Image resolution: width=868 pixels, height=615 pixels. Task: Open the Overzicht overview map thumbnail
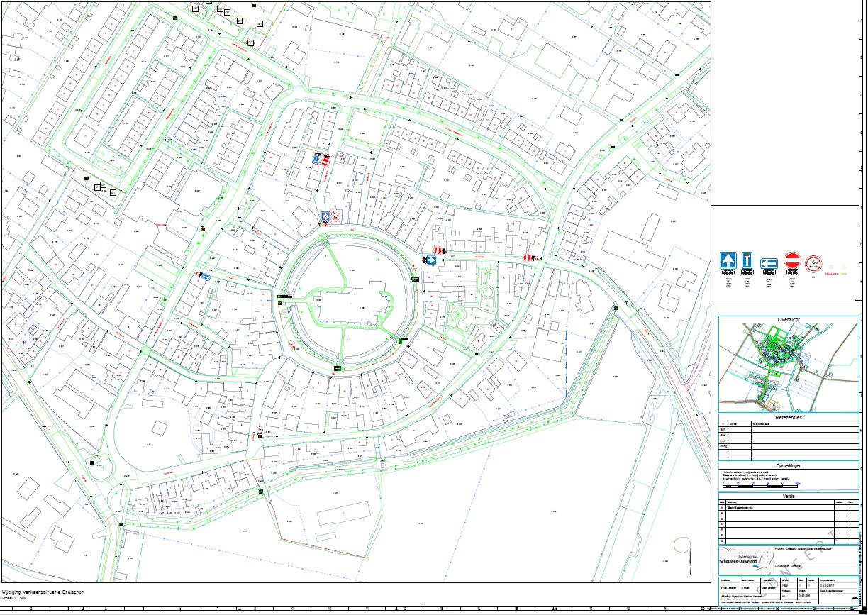click(788, 367)
